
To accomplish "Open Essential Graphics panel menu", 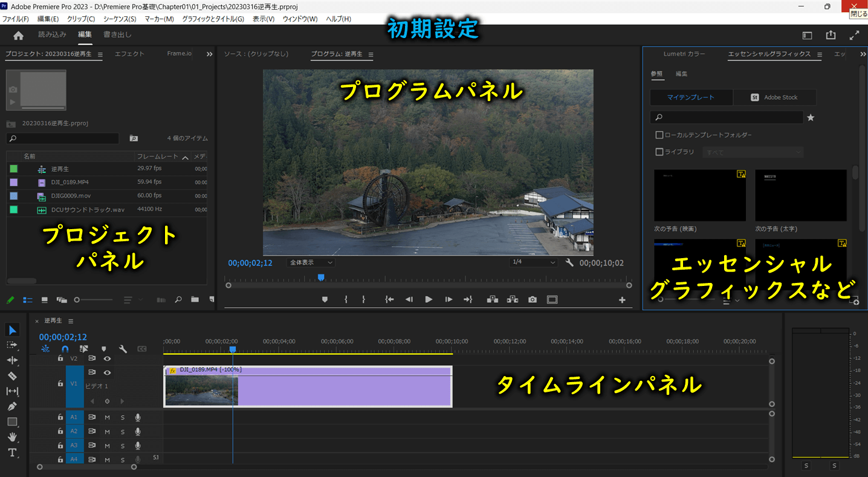I will click(x=819, y=54).
